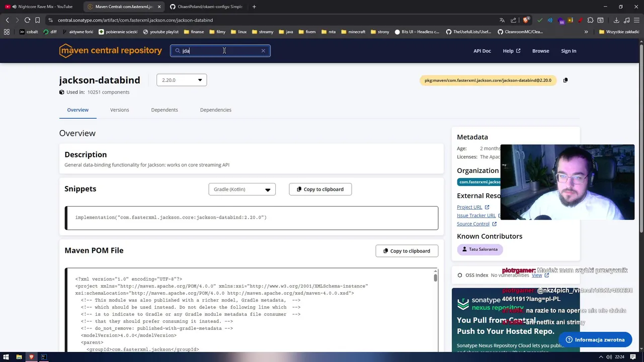Click the blue sound-waves extension icon
The height and width of the screenshot is (362, 644).
pyautogui.click(x=550, y=20)
